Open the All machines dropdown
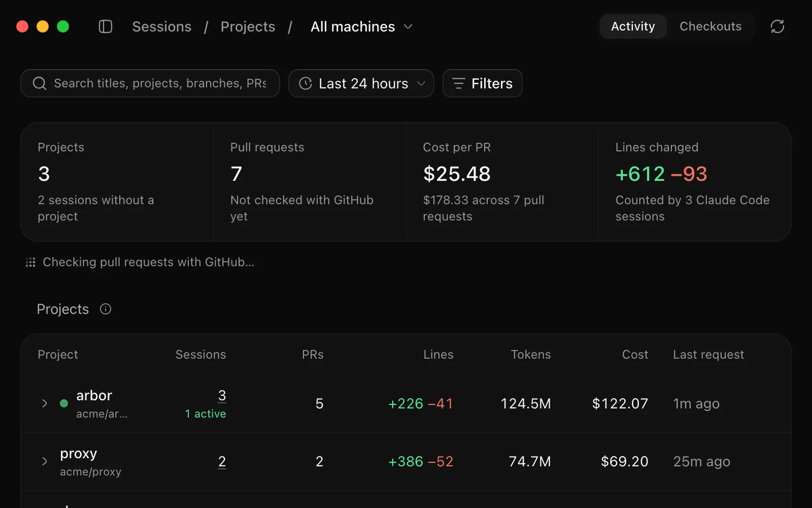Screen dimensions: 812x508 tap(361, 26)
